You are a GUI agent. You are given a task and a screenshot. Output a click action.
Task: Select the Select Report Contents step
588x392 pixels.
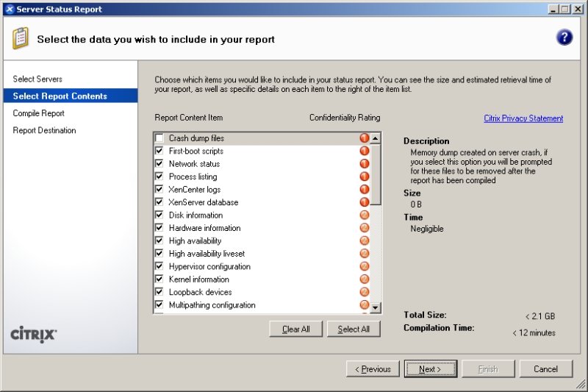point(71,96)
